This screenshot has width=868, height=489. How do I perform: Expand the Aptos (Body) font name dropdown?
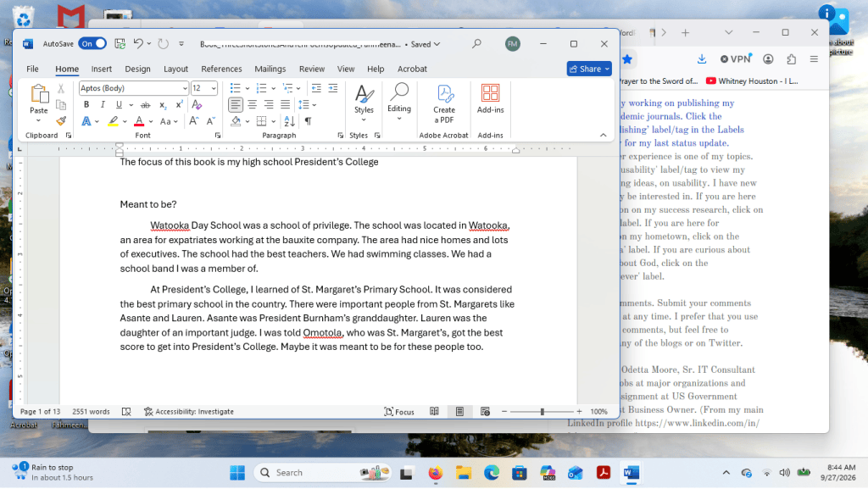coord(184,88)
